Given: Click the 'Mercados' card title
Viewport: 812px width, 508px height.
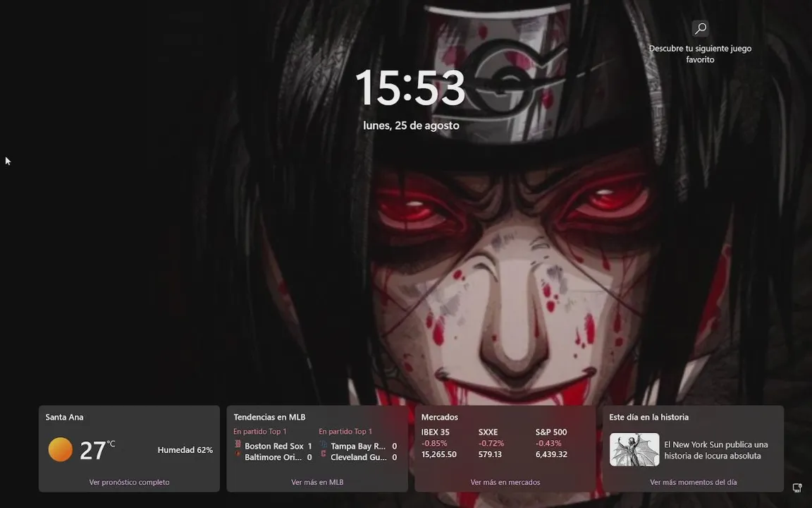Looking at the screenshot, I should pos(439,417).
